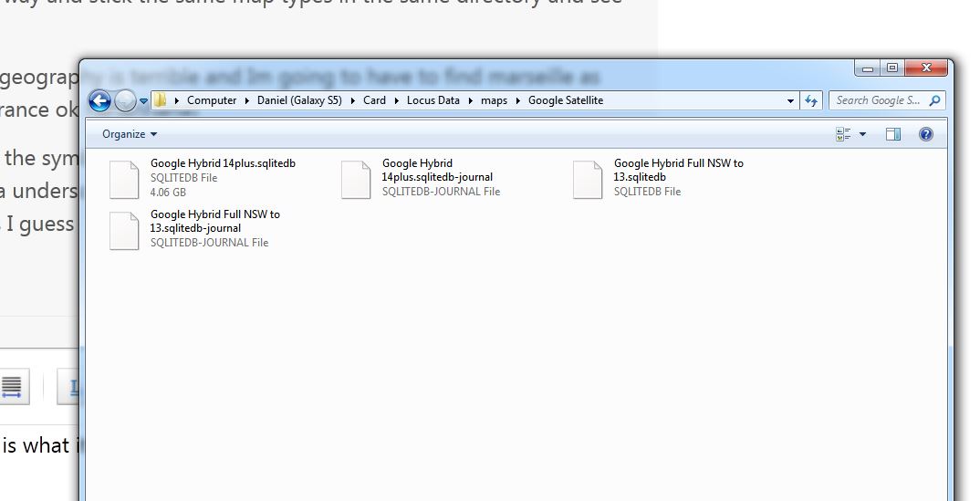The image size is (980, 501).
Task: Click the folder icon in address bar
Action: click(x=161, y=100)
